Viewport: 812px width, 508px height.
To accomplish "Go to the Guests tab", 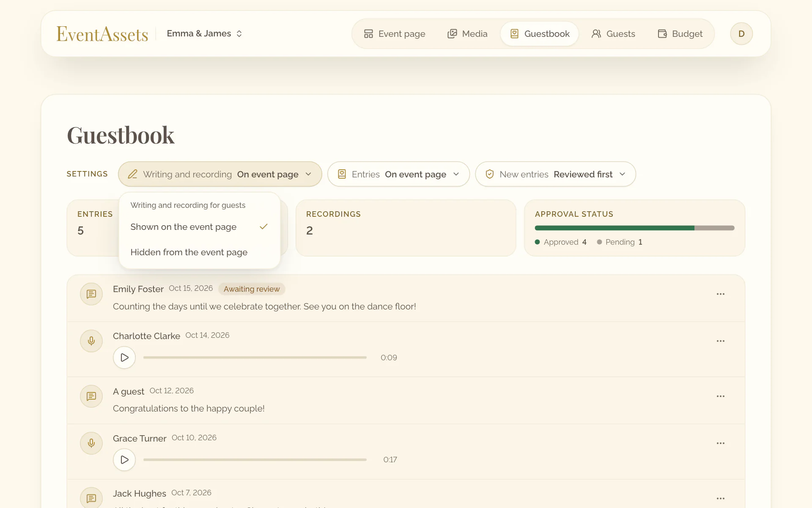I will pyautogui.click(x=613, y=34).
